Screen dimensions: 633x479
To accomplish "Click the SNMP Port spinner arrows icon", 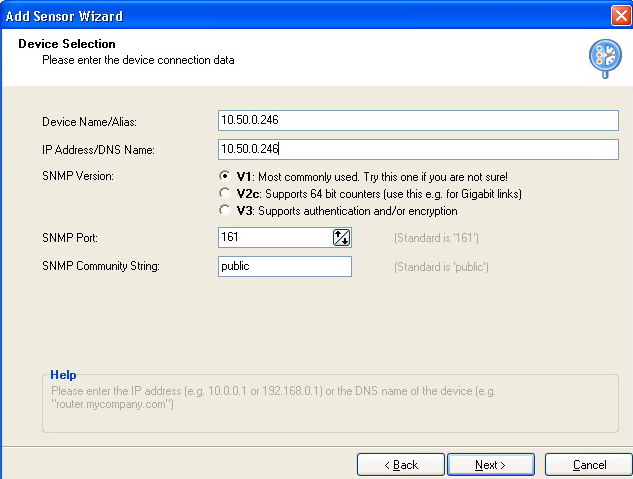I will pyautogui.click(x=342, y=237).
